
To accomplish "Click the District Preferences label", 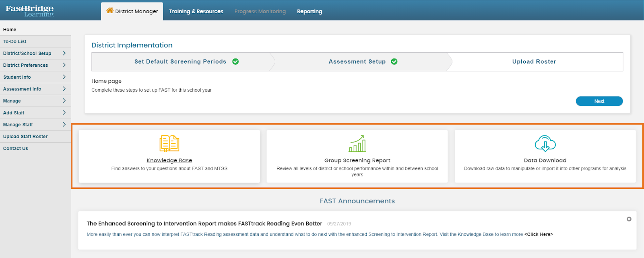I will point(25,65).
